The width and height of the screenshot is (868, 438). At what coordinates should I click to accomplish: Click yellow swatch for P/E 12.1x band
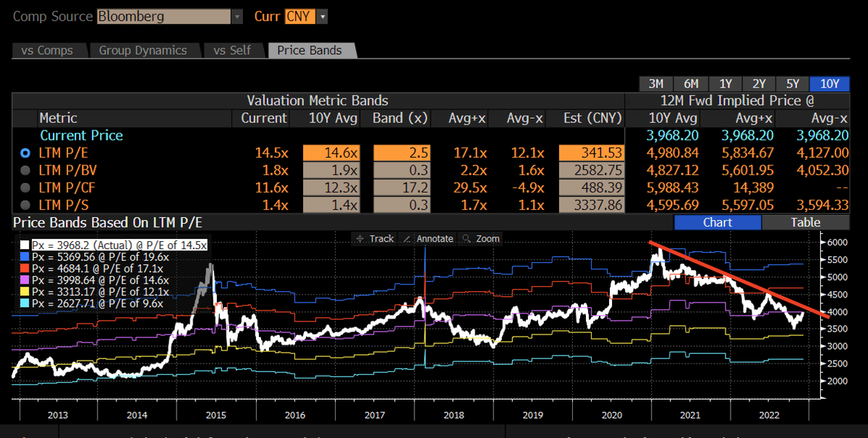24,292
